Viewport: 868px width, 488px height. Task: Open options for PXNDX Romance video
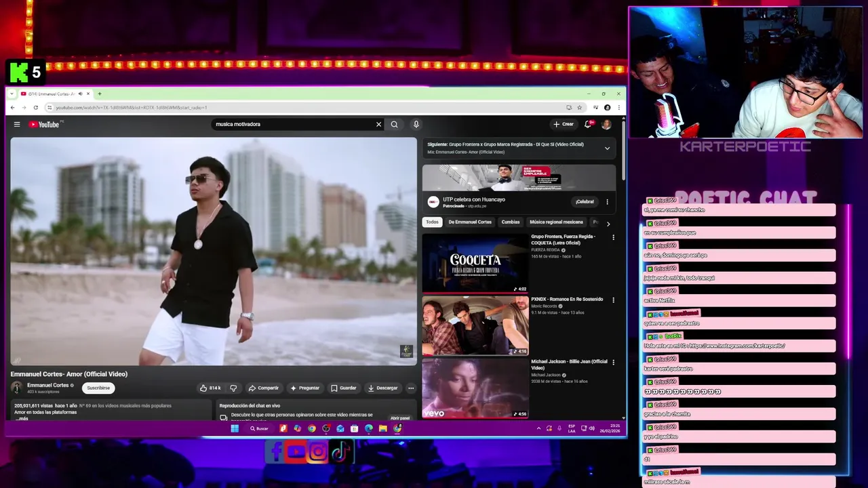pos(613,300)
